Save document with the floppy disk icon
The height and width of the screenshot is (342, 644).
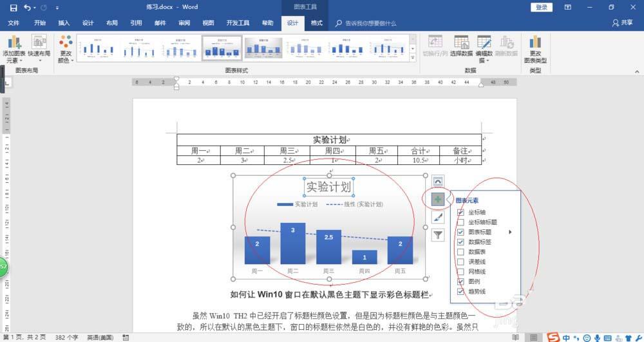tap(14, 7)
